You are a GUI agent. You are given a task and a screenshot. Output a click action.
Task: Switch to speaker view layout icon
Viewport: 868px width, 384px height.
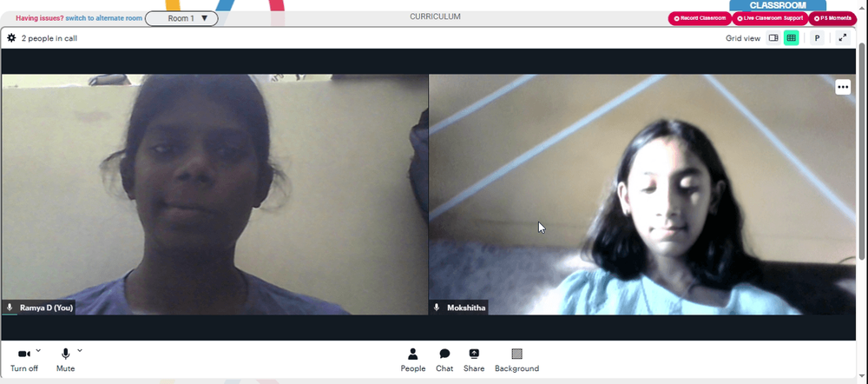pos(773,38)
